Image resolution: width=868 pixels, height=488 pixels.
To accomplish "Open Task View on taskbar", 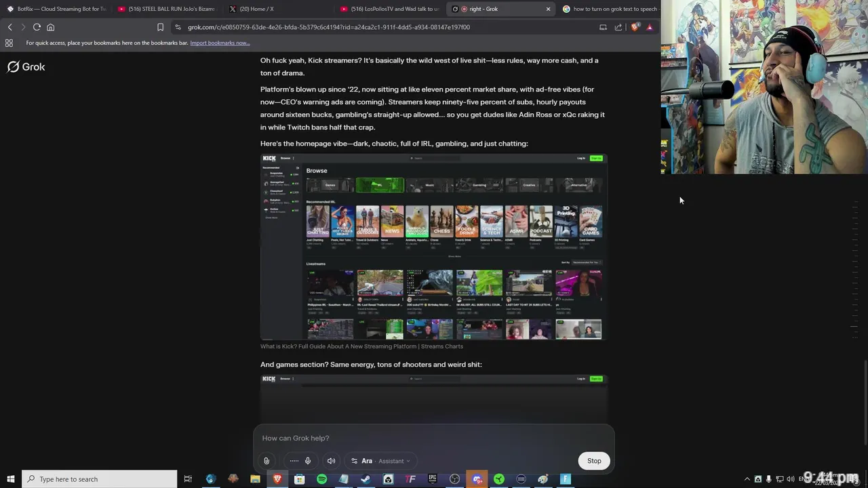I will point(188,479).
